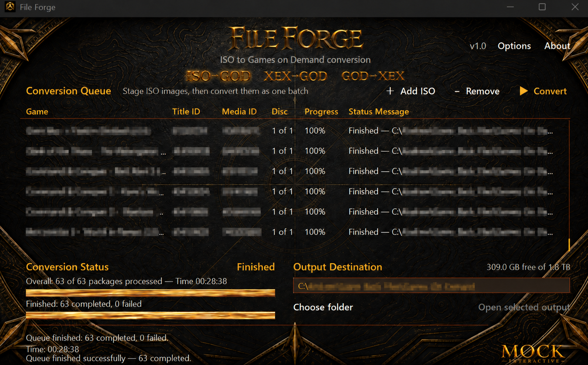Click the Progress column header
The width and height of the screenshot is (588, 365).
tap(321, 112)
